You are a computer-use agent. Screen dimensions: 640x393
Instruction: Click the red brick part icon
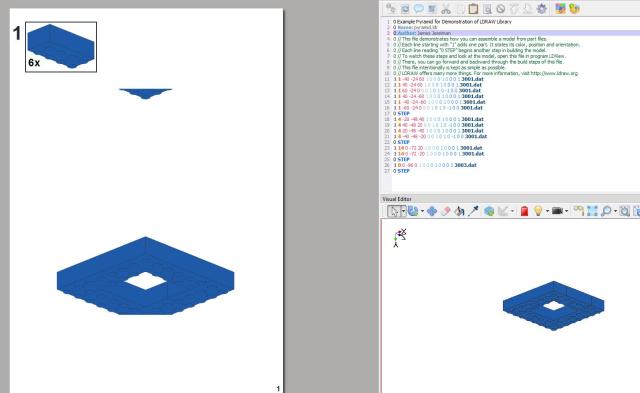(x=524, y=211)
